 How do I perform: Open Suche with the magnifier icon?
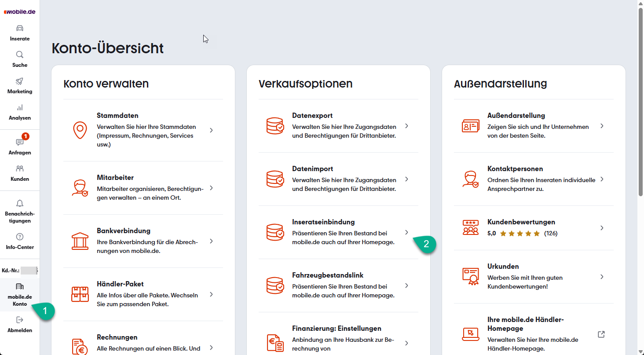point(20,55)
